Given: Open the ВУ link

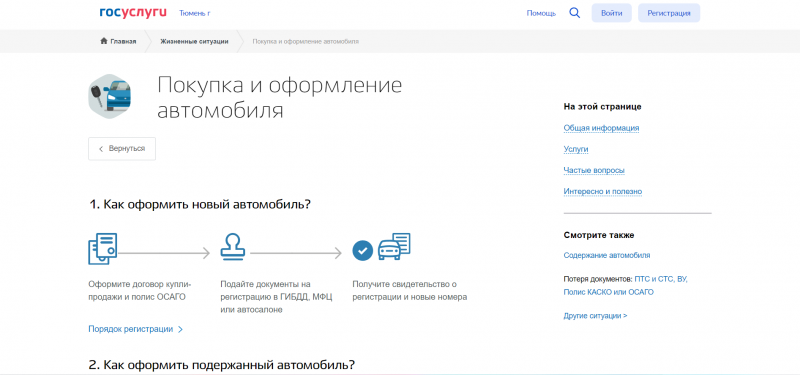Looking at the screenshot, I should [682, 280].
